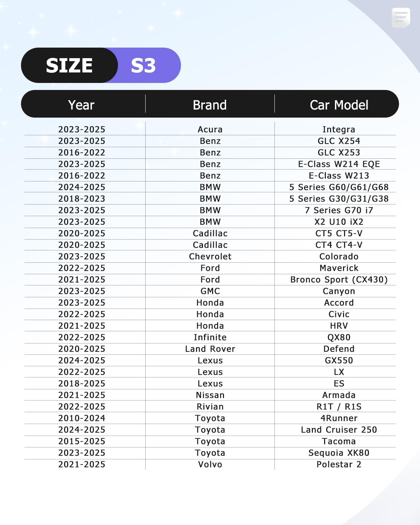Click the 7 Series G70 i7 entry

339,210
